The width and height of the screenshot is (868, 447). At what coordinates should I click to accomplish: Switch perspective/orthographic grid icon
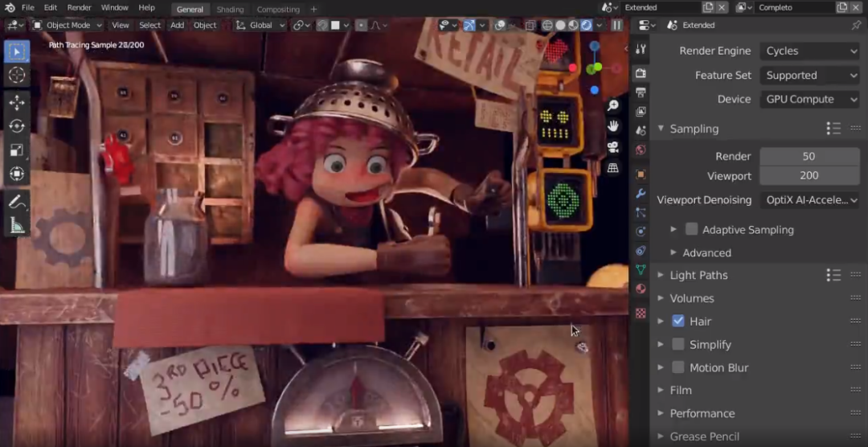point(612,168)
